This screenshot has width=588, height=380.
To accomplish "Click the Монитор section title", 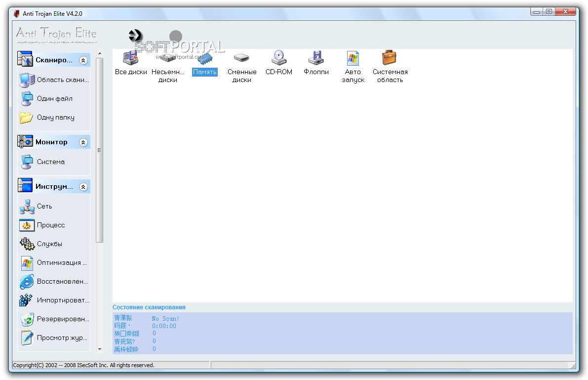I will [51, 142].
